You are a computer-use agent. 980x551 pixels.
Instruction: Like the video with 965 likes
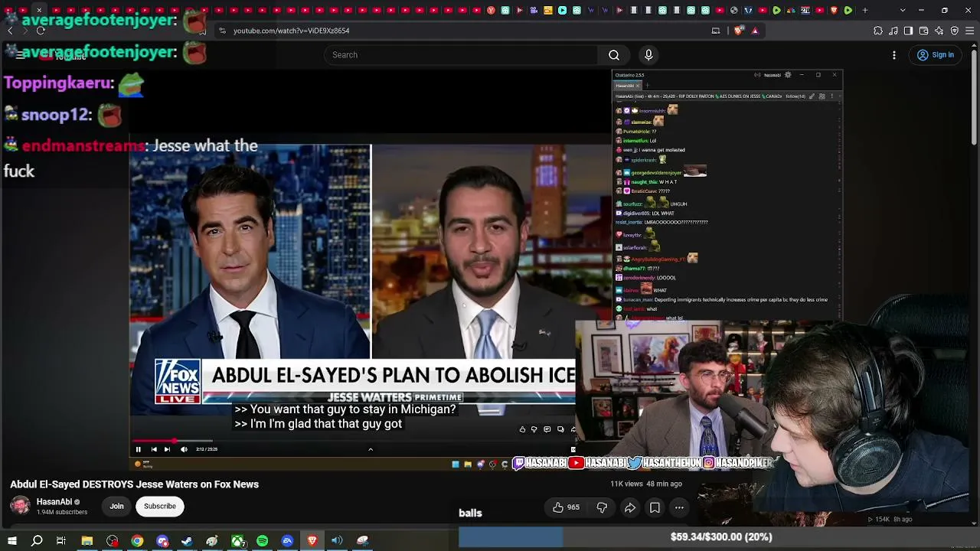[567, 507]
